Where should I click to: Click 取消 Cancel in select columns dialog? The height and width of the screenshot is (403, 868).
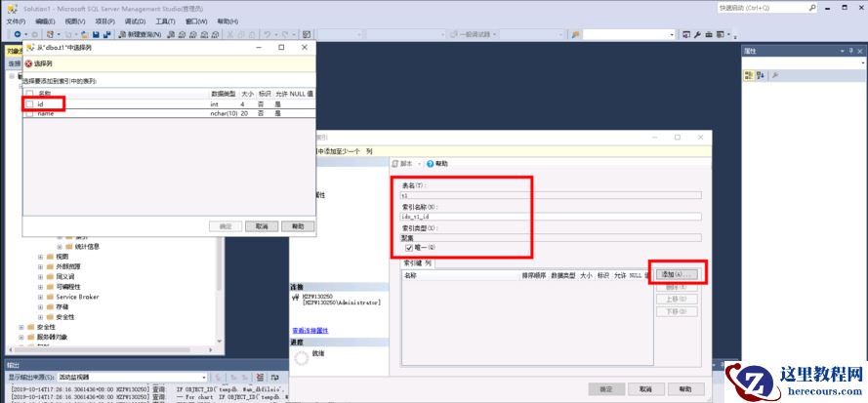coord(262,226)
